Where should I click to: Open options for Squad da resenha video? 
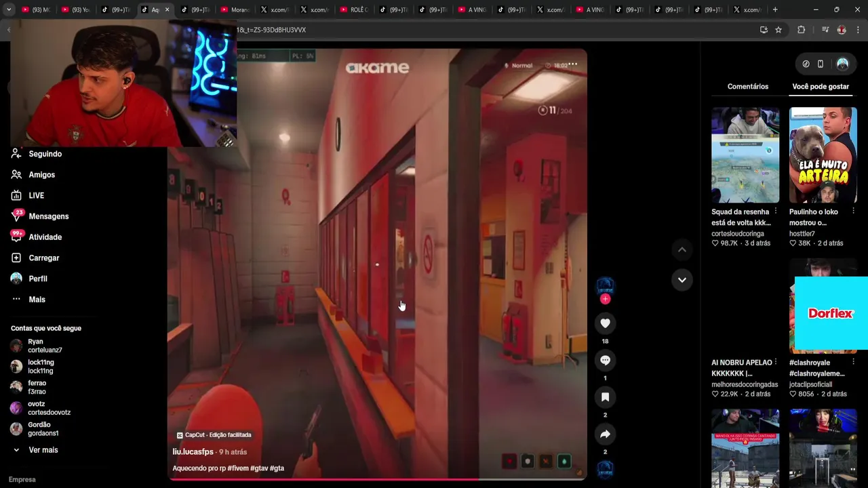tap(775, 212)
